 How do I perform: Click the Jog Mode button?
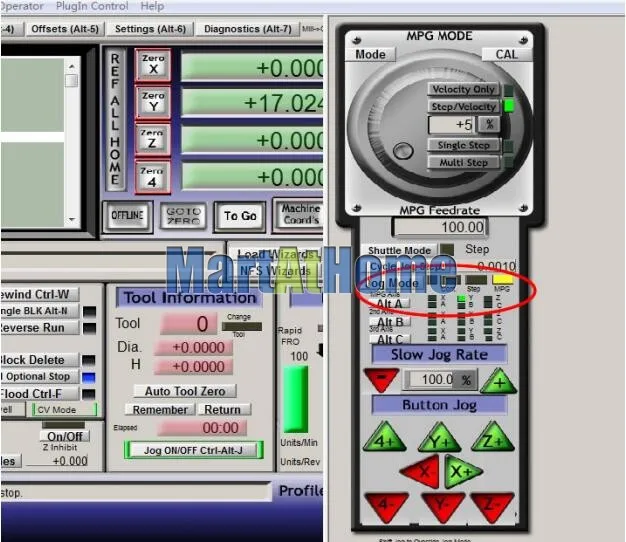point(392,283)
